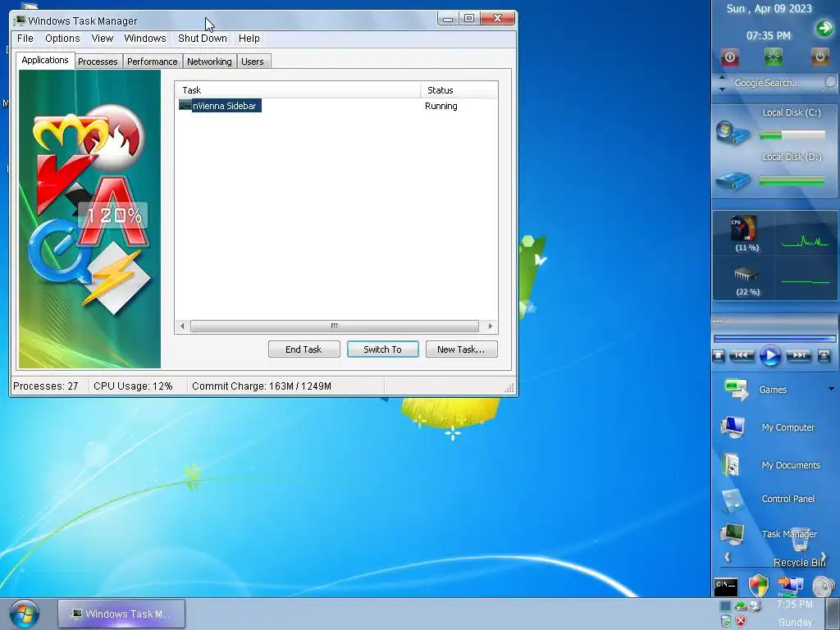Click the CPU gauge icon in sidebar

(744, 228)
